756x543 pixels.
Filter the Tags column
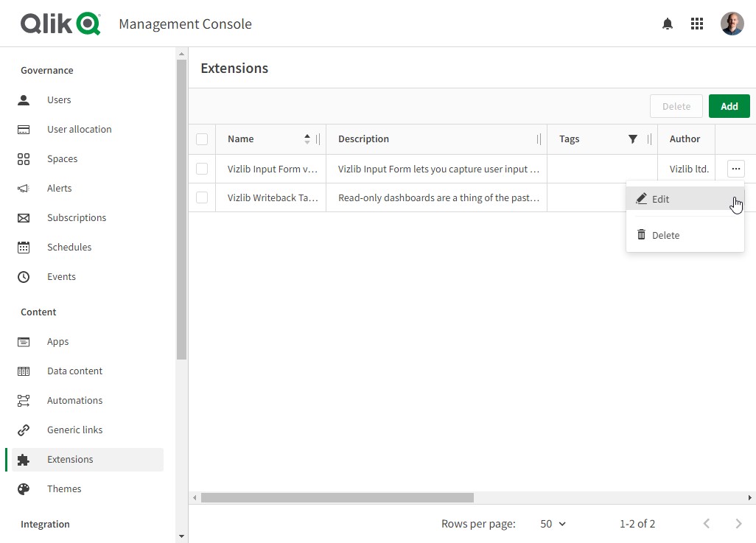632,139
